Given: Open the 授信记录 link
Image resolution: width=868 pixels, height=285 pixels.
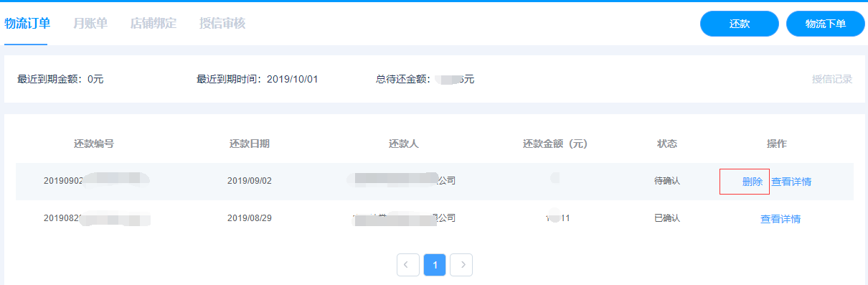Looking at the screenshot, I should [832, 79].
